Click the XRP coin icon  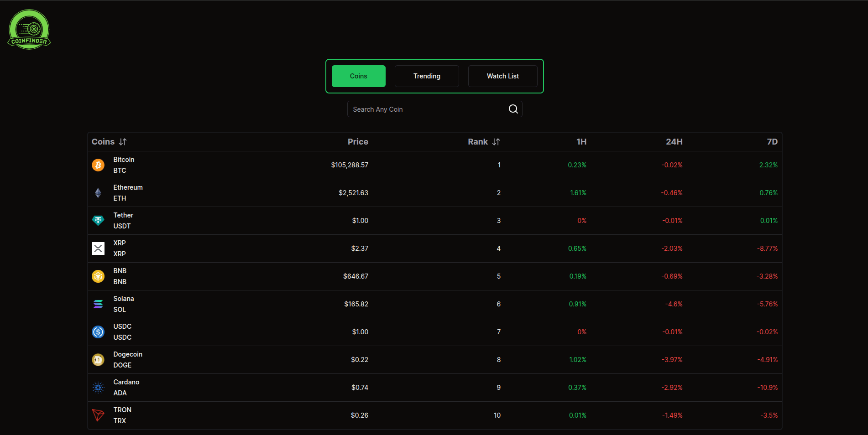98,249
